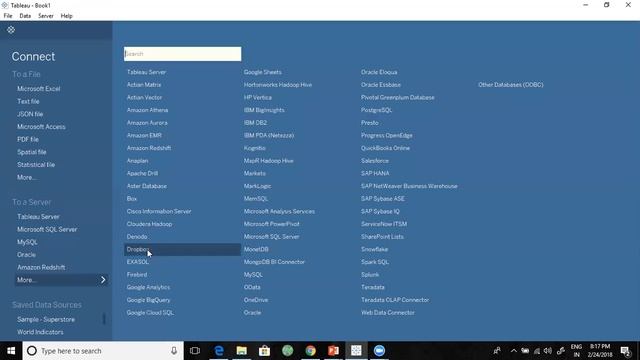640x360 pixels.
Task: Choose Microsoft Analysis Services connector
Action: click(x=279, y=211)
